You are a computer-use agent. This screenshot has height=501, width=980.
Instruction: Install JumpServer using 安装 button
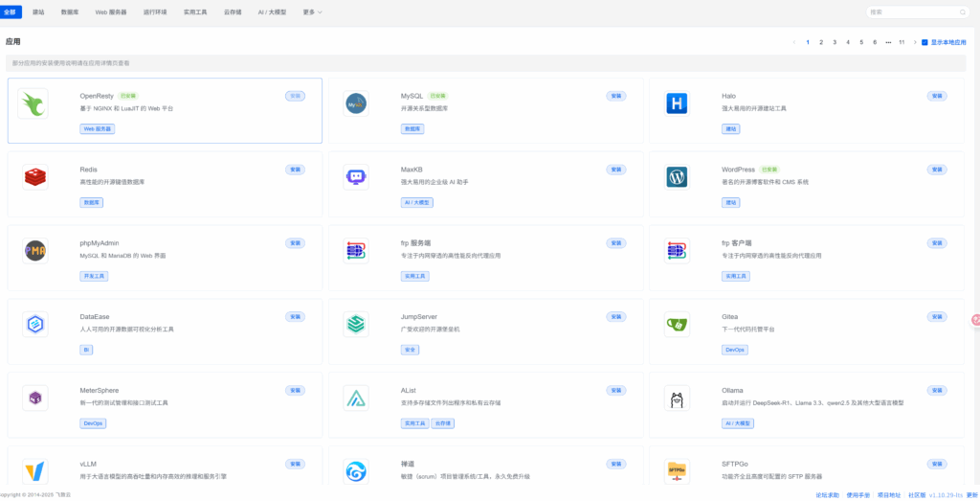pyautogui.click(x=616, y=317)
